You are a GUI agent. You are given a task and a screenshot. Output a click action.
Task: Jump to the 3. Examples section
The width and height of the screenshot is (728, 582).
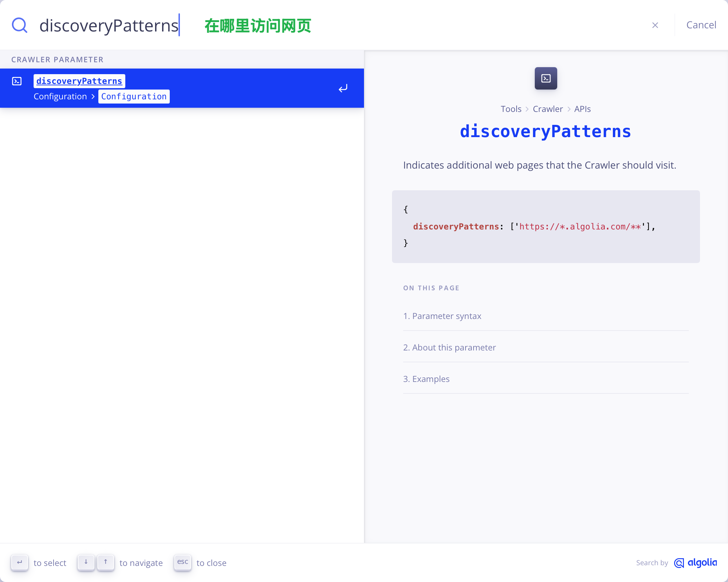[x=426, y=379]
